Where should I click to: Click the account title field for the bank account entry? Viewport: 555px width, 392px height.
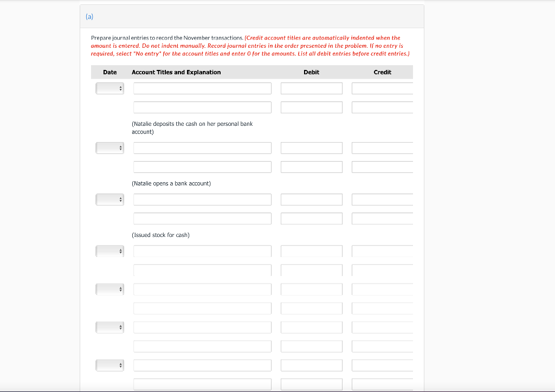[x=202, y=147]
